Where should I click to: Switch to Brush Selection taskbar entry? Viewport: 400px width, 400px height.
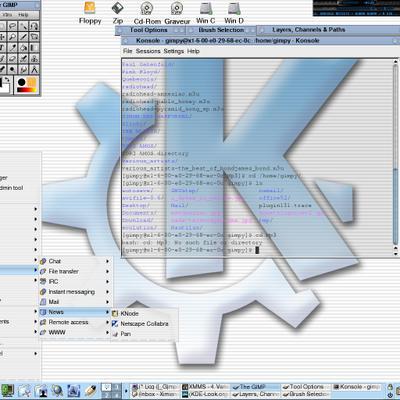(x=306, y=394)
